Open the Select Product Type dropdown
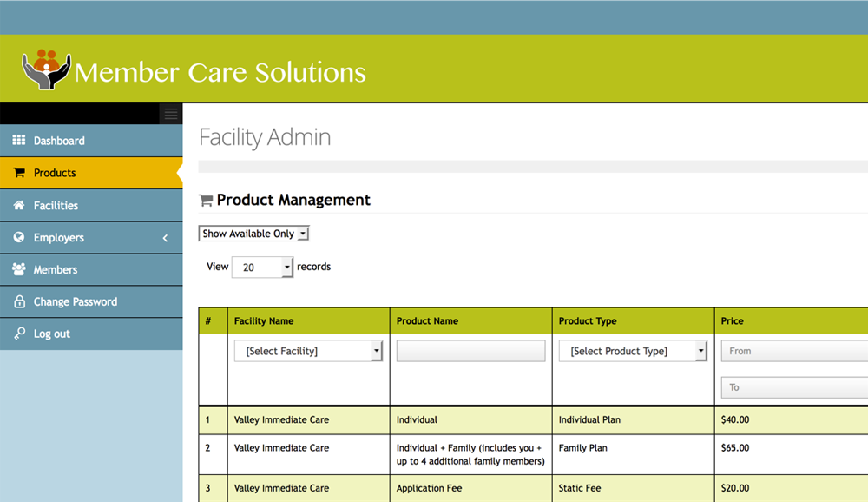868x502 pixels. point(633,351)
